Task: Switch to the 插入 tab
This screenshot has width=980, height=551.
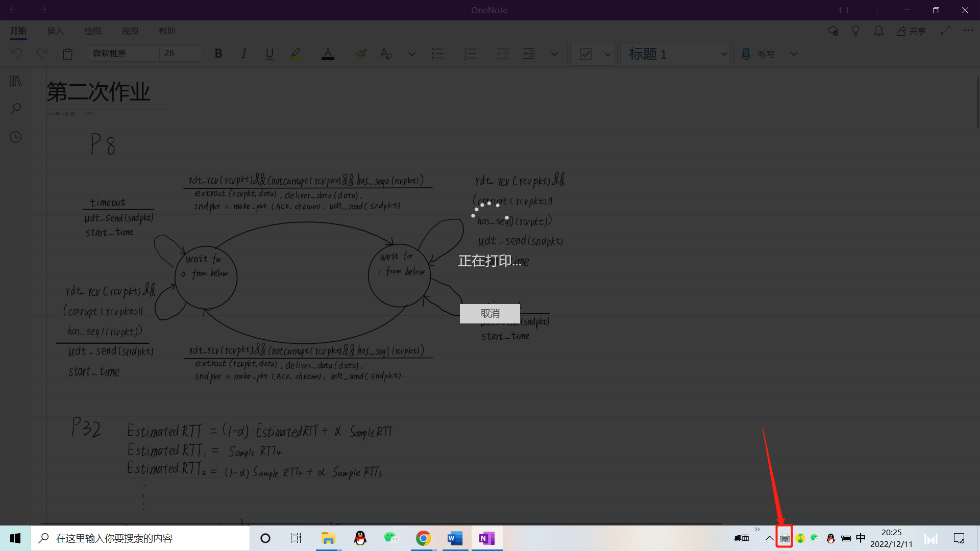Action: [55, 31]
